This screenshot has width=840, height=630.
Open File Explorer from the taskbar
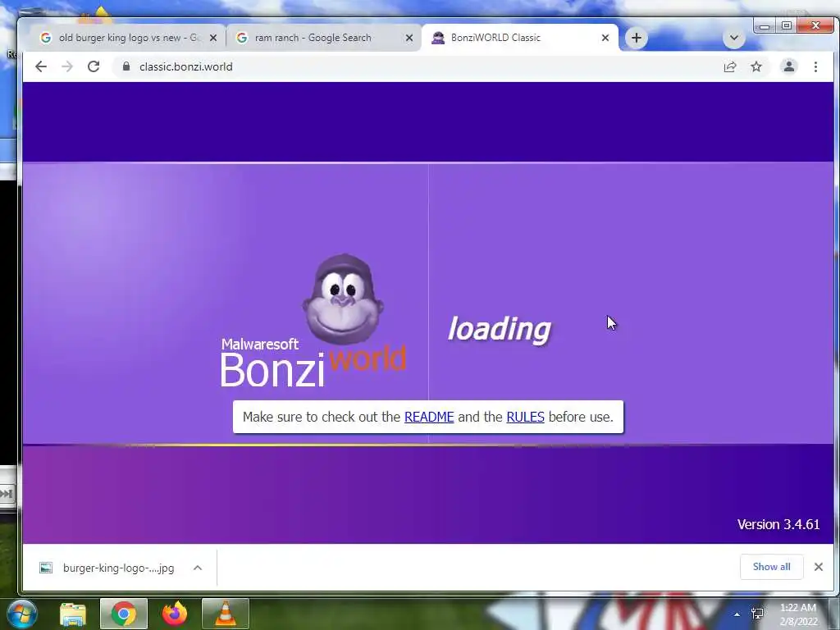click(x=73, y=614)
